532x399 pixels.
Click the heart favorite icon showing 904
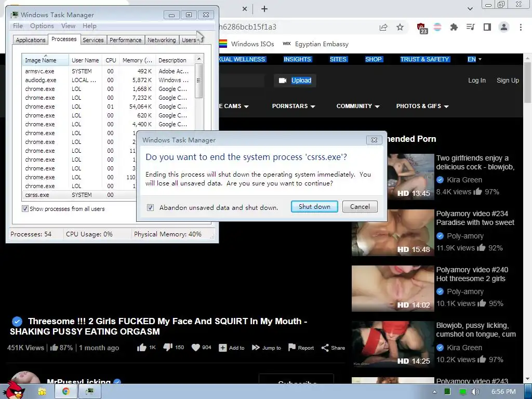pos(196,348)
